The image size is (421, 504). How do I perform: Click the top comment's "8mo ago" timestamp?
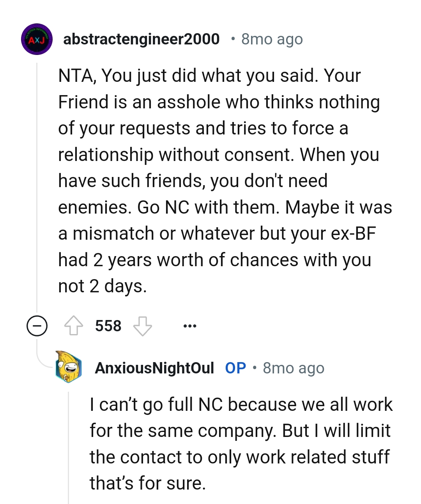pos(272,39)
